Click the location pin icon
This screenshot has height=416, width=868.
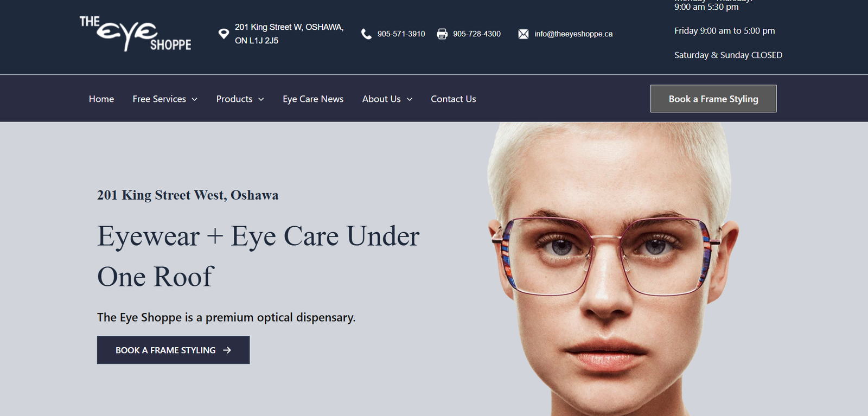[x=224, y=34]
